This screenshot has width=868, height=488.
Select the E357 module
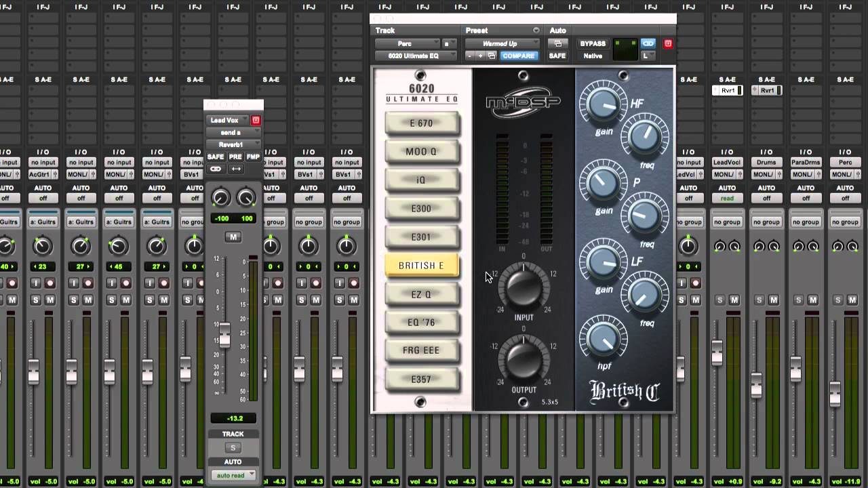[x=421, y=380]
